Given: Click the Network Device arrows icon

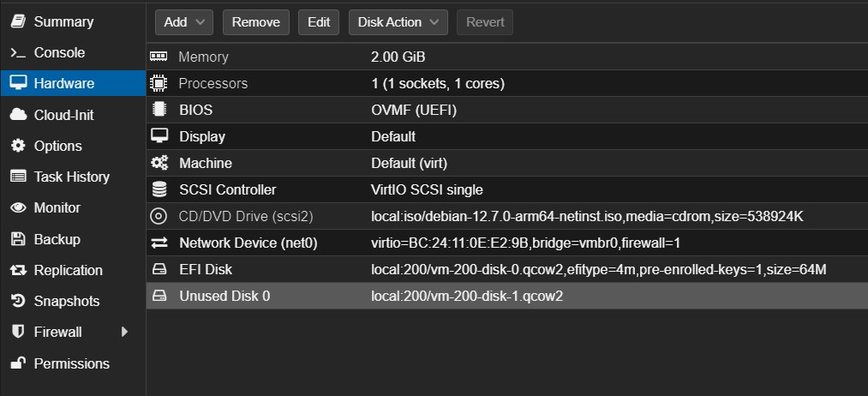Looking at the screenshot, I should [x=159, y=243].
